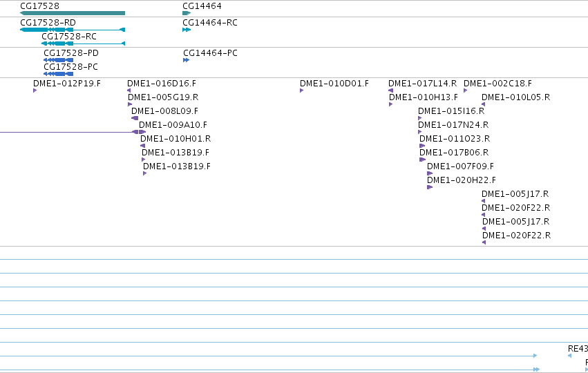Viewport: 588px width, 373px height.
Task: Select the purple arrow under DME1-017L14.R
Action: pyautogui.click(x=391, y=90)
